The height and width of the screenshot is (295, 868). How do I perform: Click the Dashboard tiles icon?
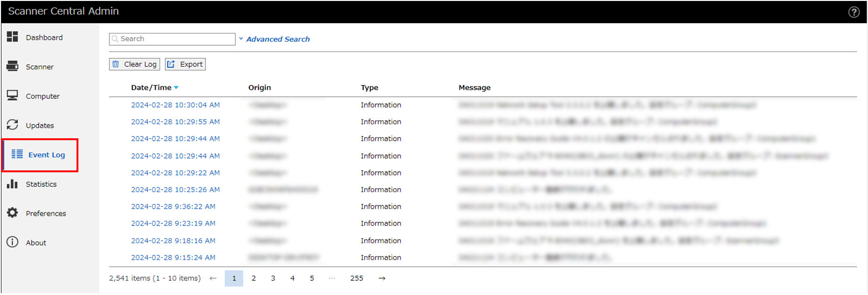tap(12, 37)
